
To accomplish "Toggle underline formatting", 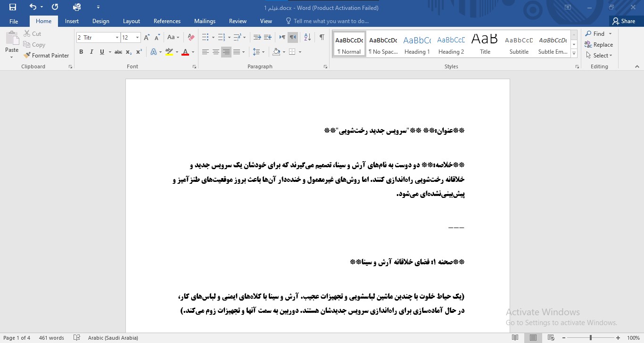I will click(101, 52).
